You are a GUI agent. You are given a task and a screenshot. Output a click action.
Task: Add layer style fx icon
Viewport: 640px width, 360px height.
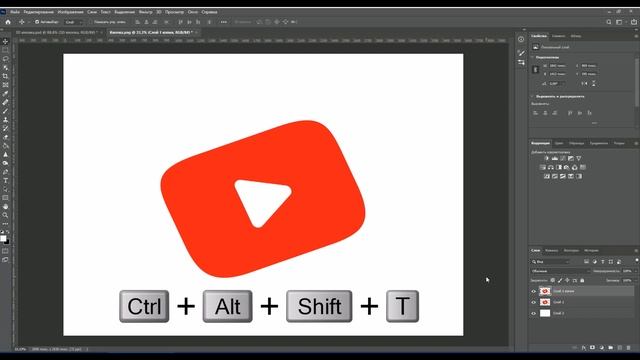584,348
